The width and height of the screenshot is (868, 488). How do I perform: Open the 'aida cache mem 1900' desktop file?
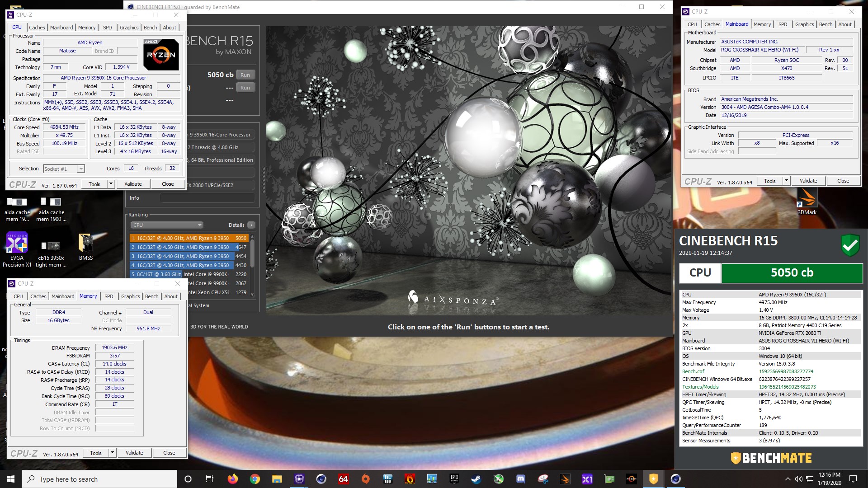coord(51,209)
